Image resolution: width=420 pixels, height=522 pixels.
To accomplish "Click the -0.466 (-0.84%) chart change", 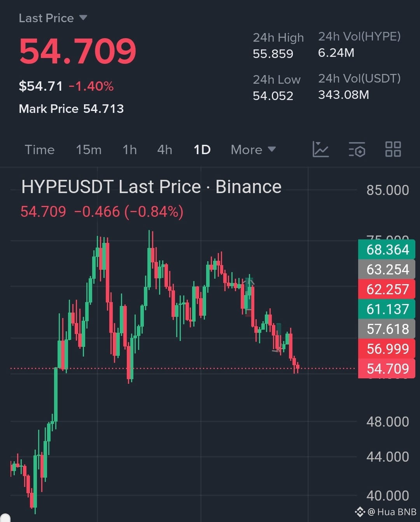I will pos(129,212).
